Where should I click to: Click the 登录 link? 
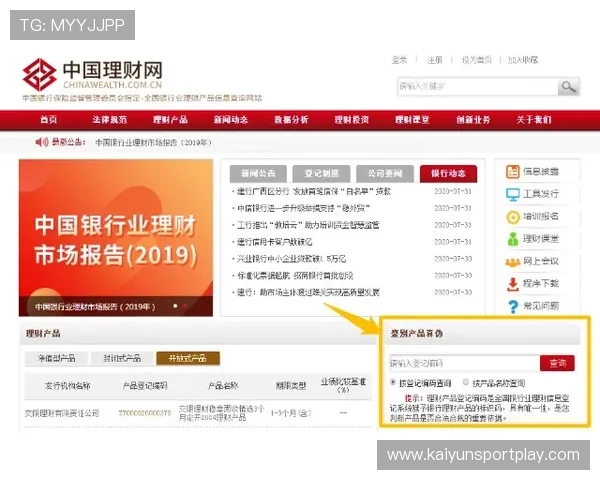point(399,60)
